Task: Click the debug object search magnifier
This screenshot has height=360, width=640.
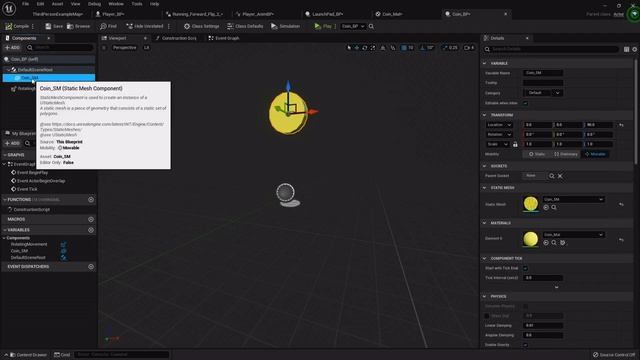Action: pyautogui.click(x=371, y=26)
